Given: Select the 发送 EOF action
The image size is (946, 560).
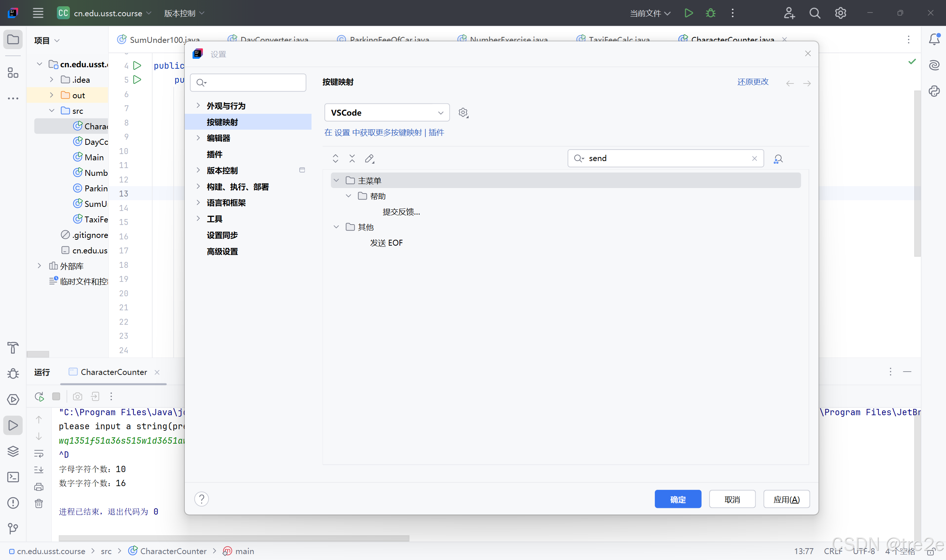Looking at the screenshot, I should click(x=386, y=243).
